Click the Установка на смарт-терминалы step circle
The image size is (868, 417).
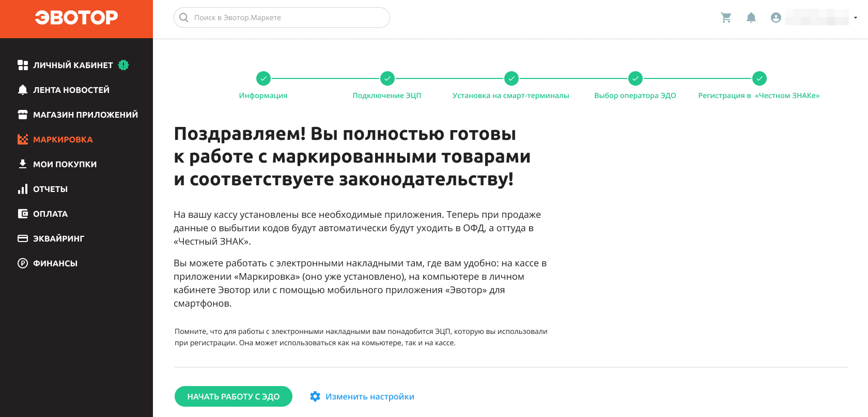(x=512, y=78)
